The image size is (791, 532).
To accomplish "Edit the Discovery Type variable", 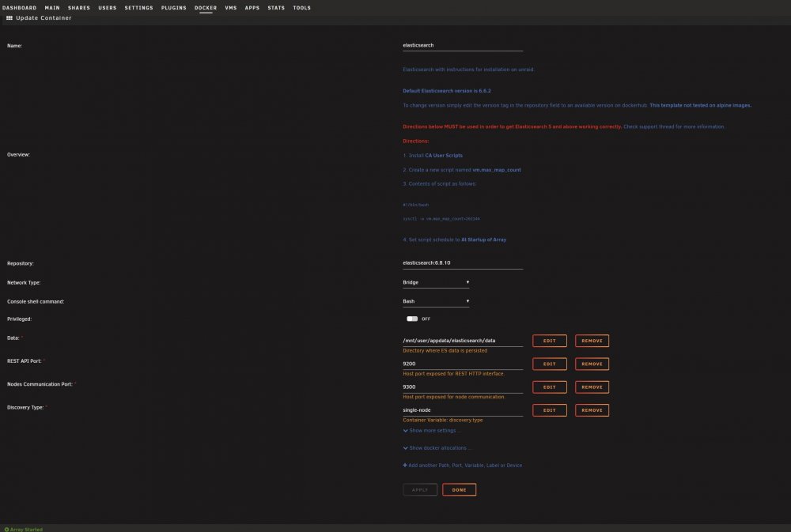I will [550, 410].
